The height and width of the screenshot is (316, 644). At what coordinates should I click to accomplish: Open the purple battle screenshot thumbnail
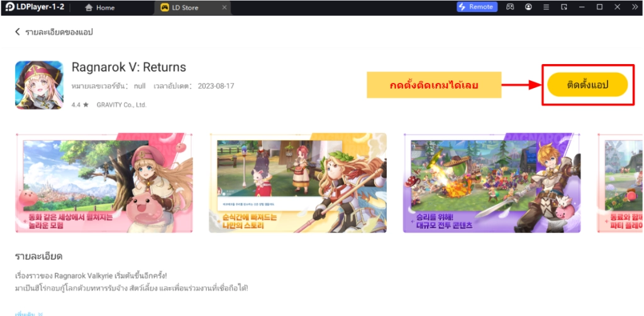coord(492,183)
